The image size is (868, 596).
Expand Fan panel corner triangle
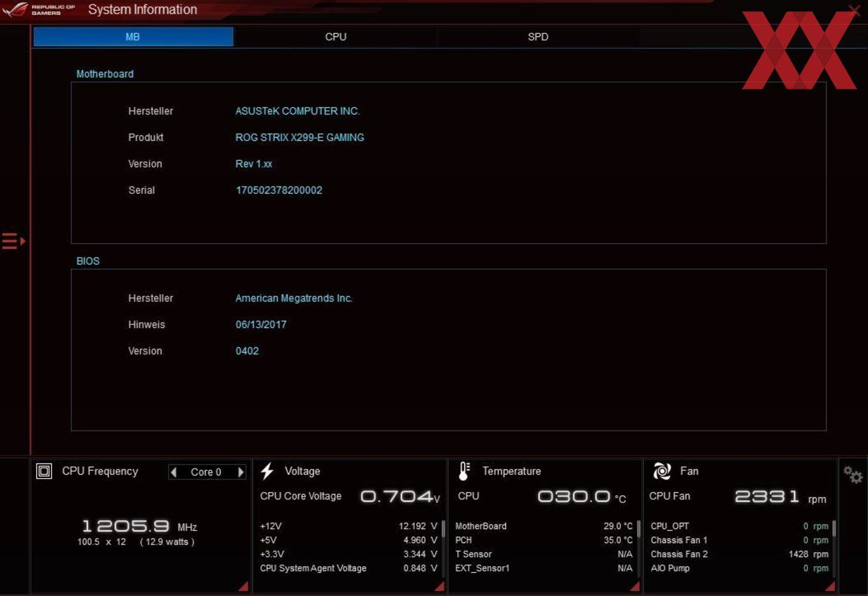click(830, 586)
